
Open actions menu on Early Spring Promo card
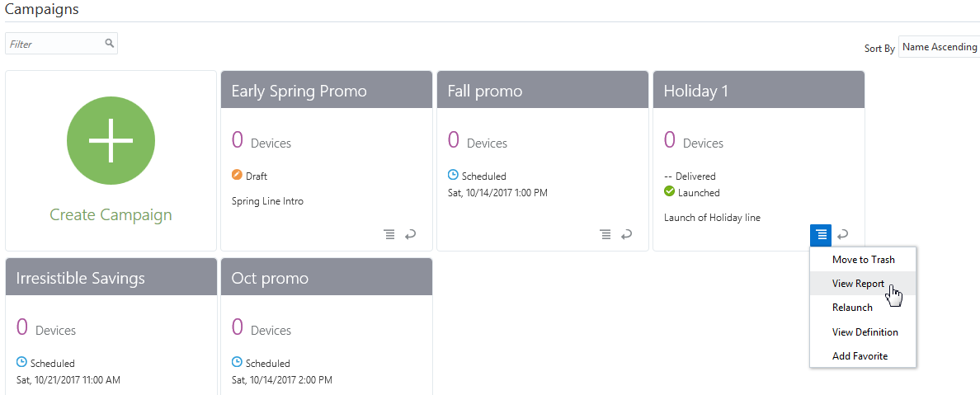(x=389, y=235)
